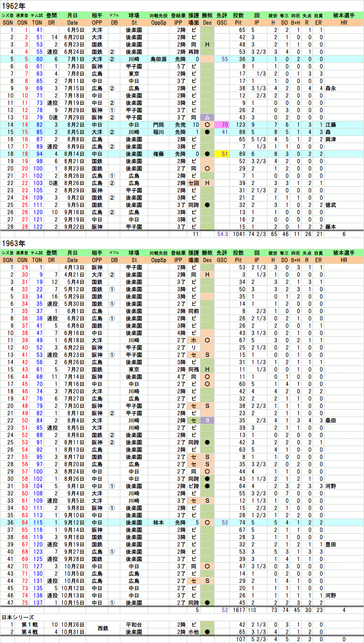This screenshot has width=364, height=643.
Task: Click the 1962 GSC average 54.3
Action: click(222, 234)
